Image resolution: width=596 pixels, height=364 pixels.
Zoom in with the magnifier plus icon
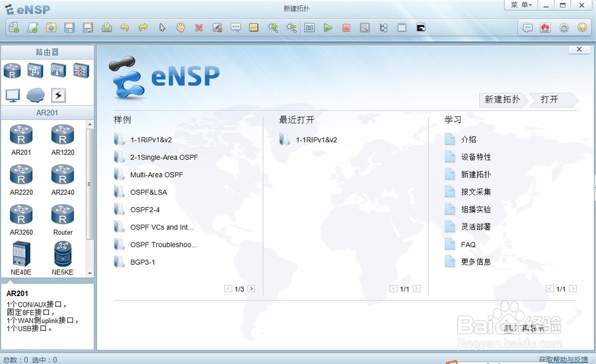click(x=273, y=28)
